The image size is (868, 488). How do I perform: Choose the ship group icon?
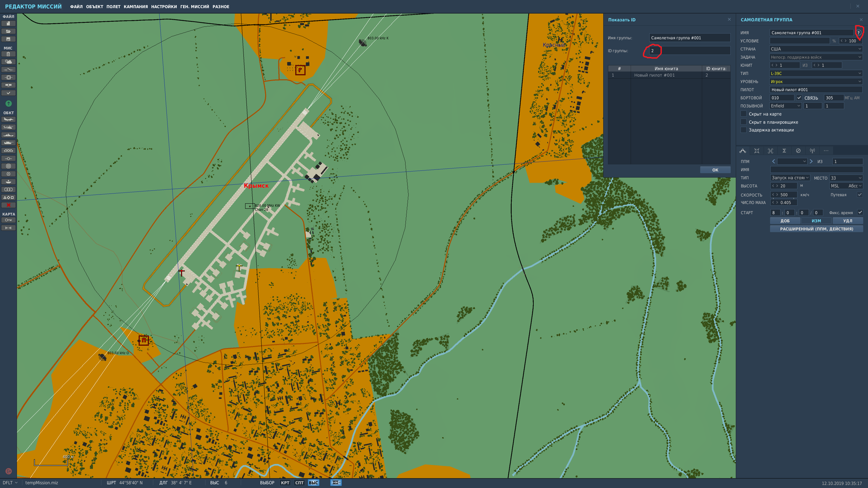8,135
